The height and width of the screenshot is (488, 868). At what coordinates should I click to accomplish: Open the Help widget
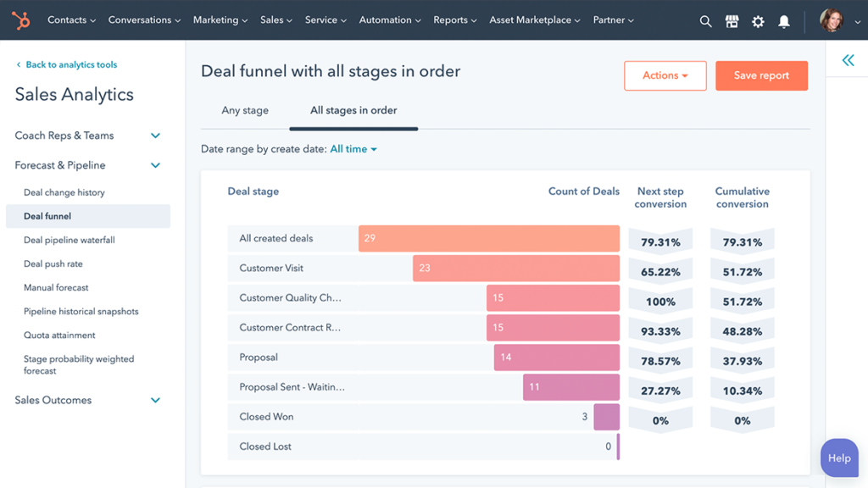click(x=838, y=457)
